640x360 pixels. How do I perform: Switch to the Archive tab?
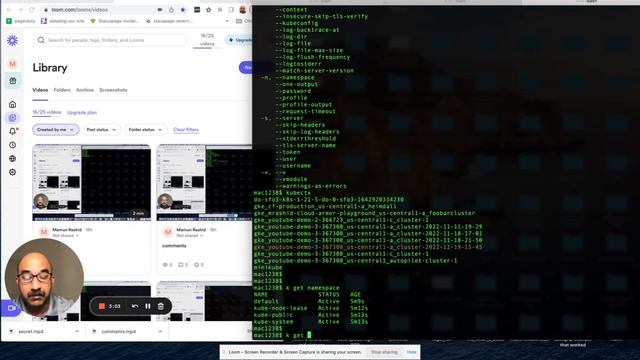[x=85, y=90]
